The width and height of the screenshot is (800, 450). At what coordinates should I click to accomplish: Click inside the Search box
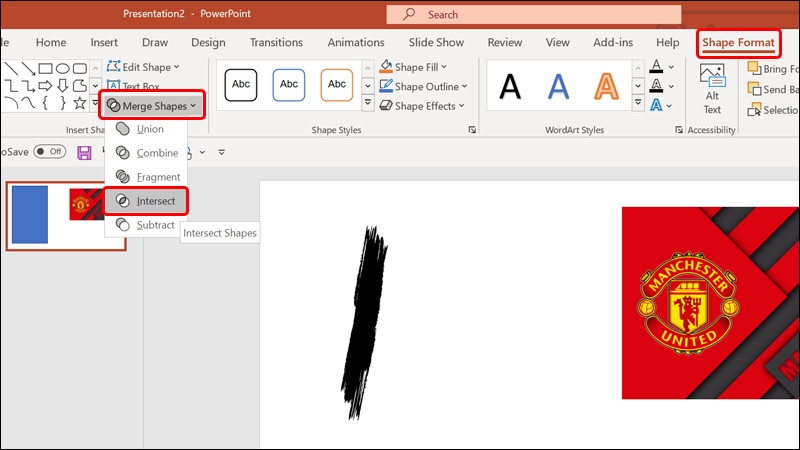coord(534,14)
